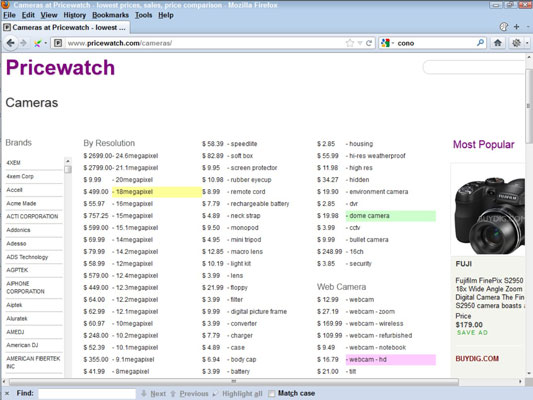Open the File menu

[9, 15]
